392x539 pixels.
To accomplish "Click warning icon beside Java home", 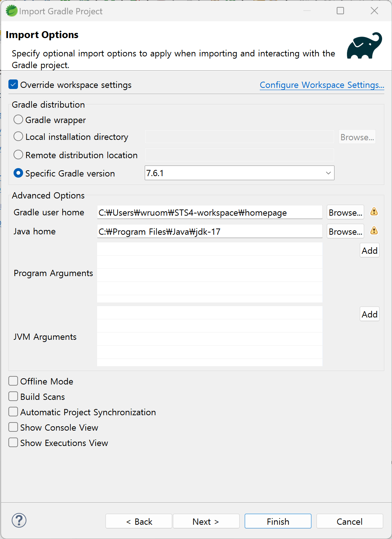I will [374, 231].
